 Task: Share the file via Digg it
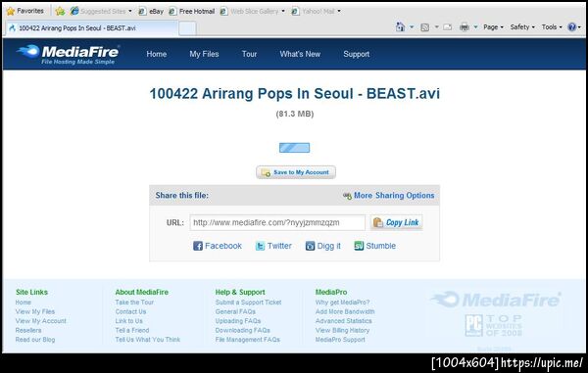(322, 246)
